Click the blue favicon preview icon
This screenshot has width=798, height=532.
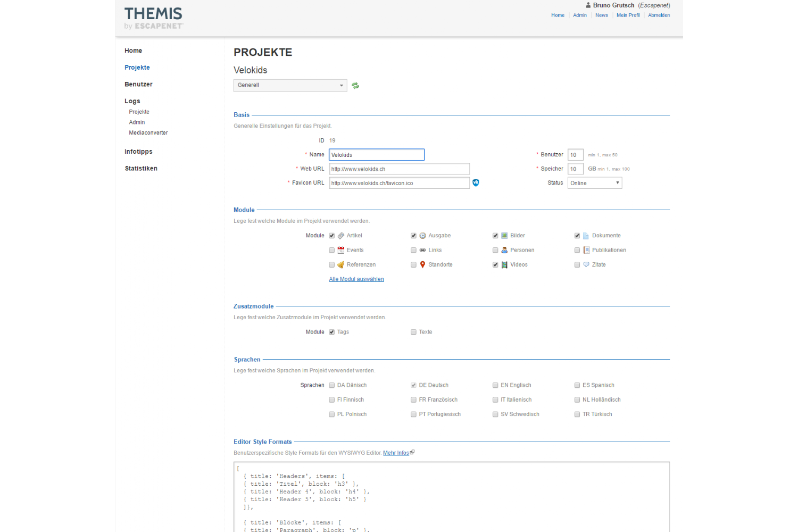coord(476,182)
